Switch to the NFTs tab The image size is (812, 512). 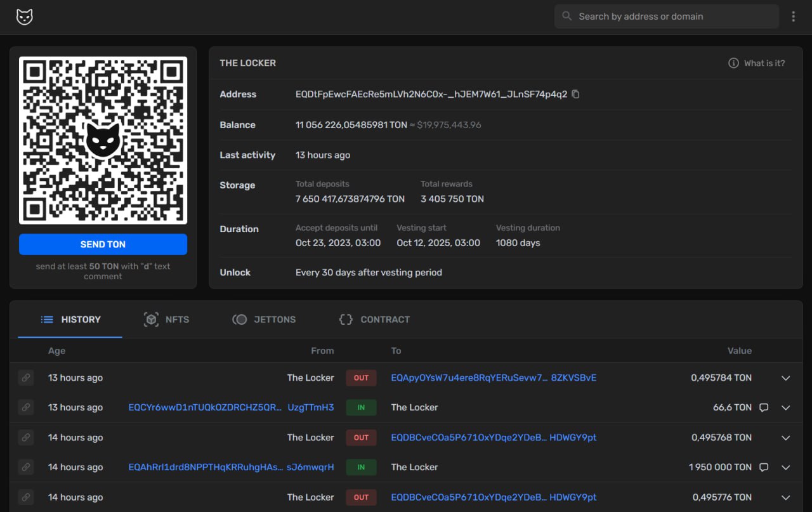tap(166, 319)
